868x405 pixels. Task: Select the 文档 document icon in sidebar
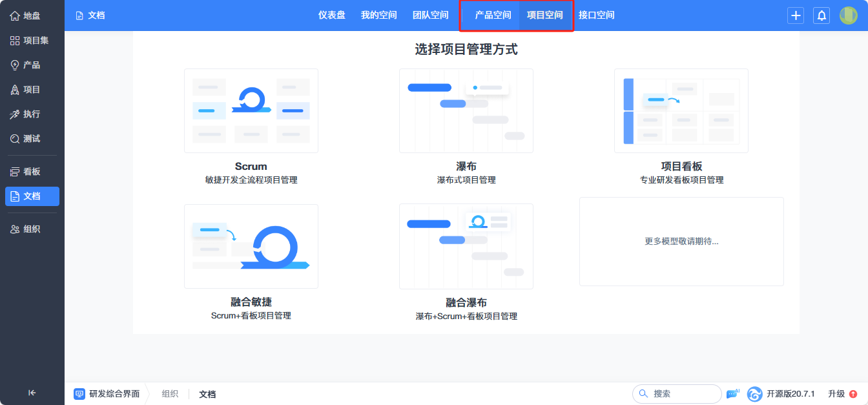point(15,196)
